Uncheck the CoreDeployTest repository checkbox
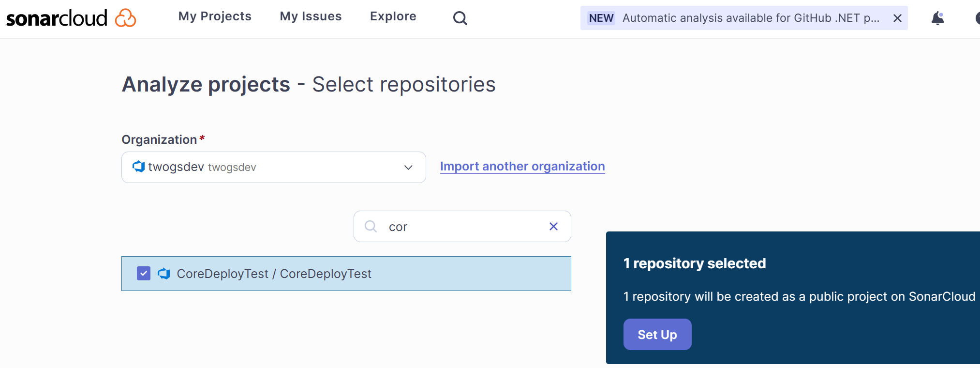980x368 pixels. click(x=144, y=274)
